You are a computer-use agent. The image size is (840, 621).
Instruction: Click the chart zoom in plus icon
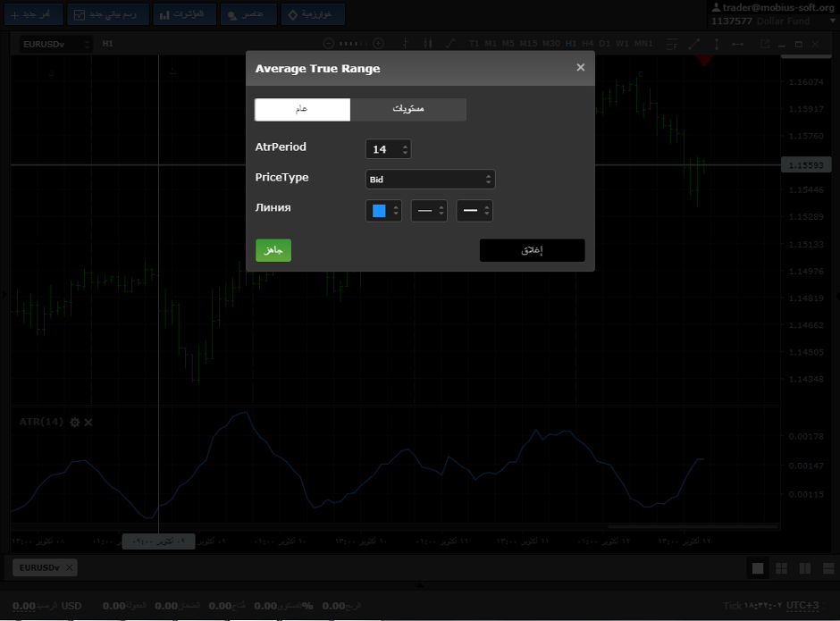coord(378,44)
